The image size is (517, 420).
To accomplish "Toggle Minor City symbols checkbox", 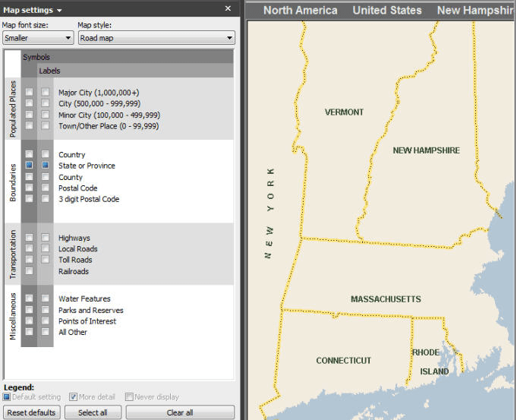I will tap(30, 115).
